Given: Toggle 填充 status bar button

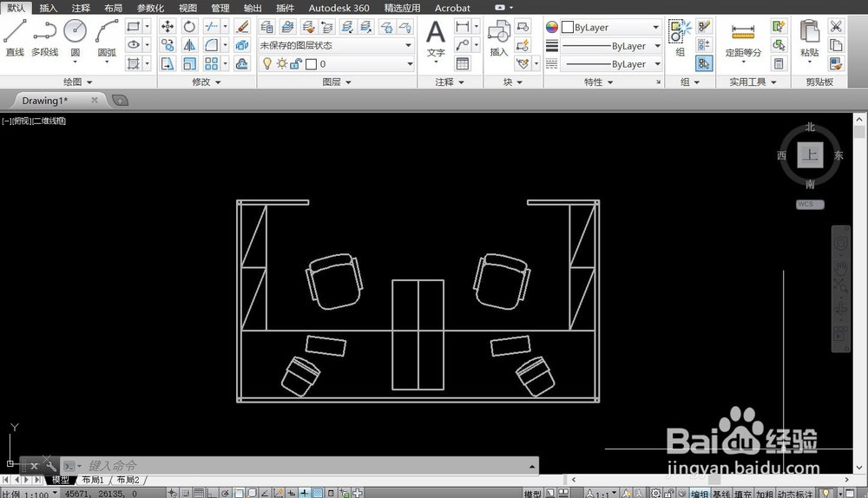Looking at the screenshot, I should coord(743,494).
